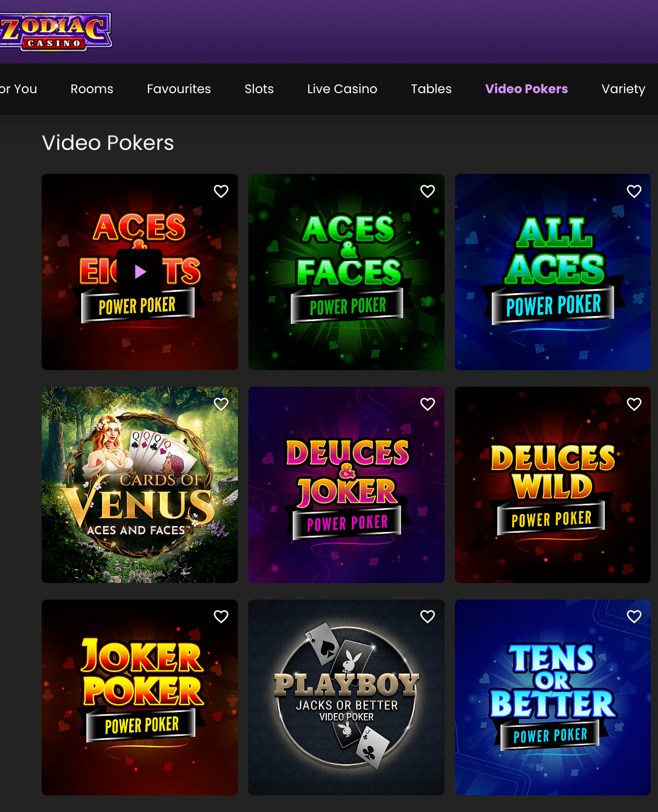658x812 pixels.
Task: Favourite the Aces & Faces game
Action: (x=427, y=192)
